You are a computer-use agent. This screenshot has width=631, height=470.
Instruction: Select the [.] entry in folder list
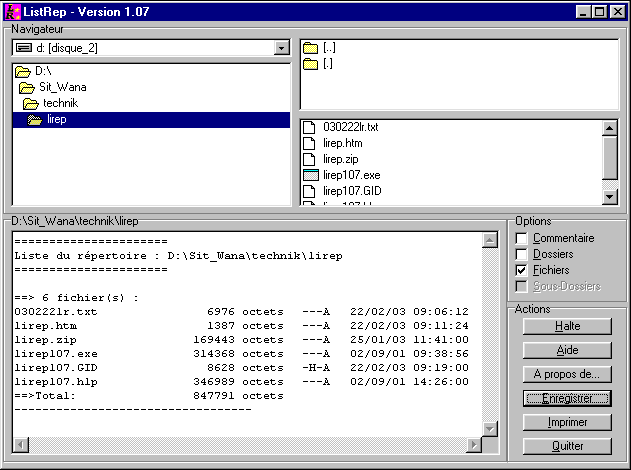coord(328,64)
